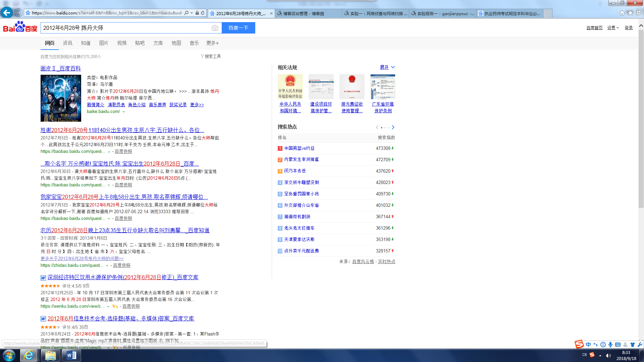Click the volume speaker tray icon

pyautogui.click(x=608, y=356)
